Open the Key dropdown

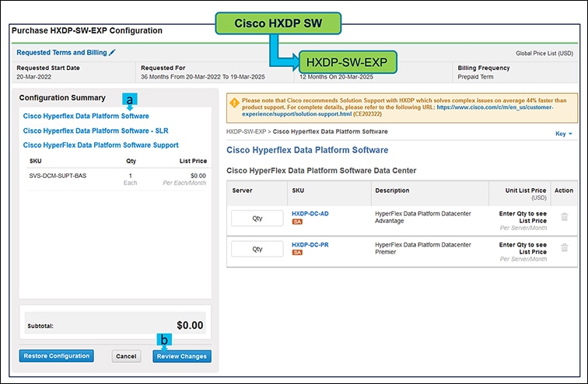(x=564, y=134)
